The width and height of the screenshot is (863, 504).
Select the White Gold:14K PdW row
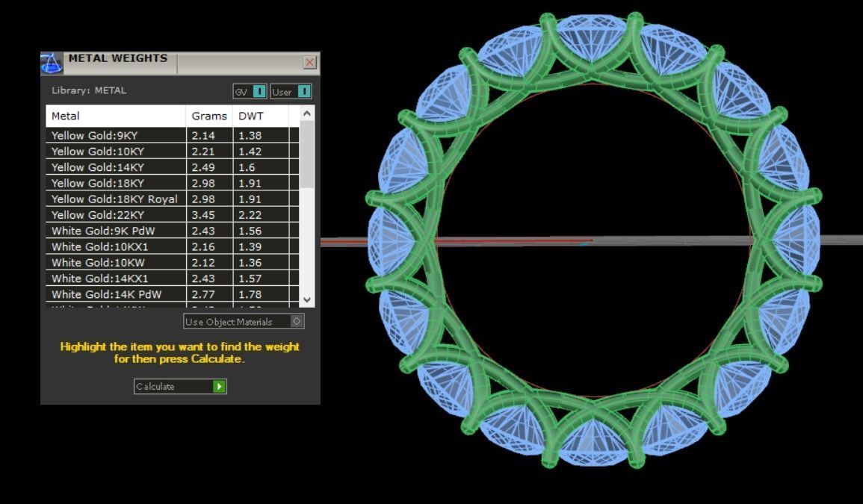[173, 294]
